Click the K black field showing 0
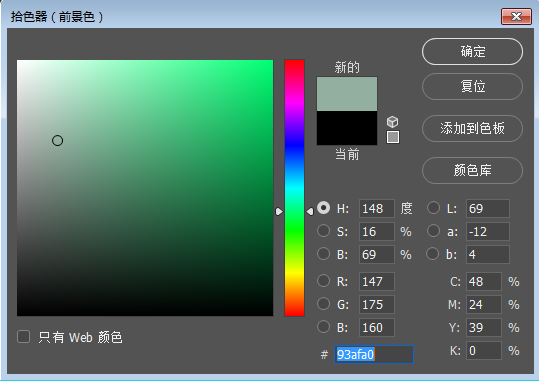The image size is (539, 381). click(484, 350)
